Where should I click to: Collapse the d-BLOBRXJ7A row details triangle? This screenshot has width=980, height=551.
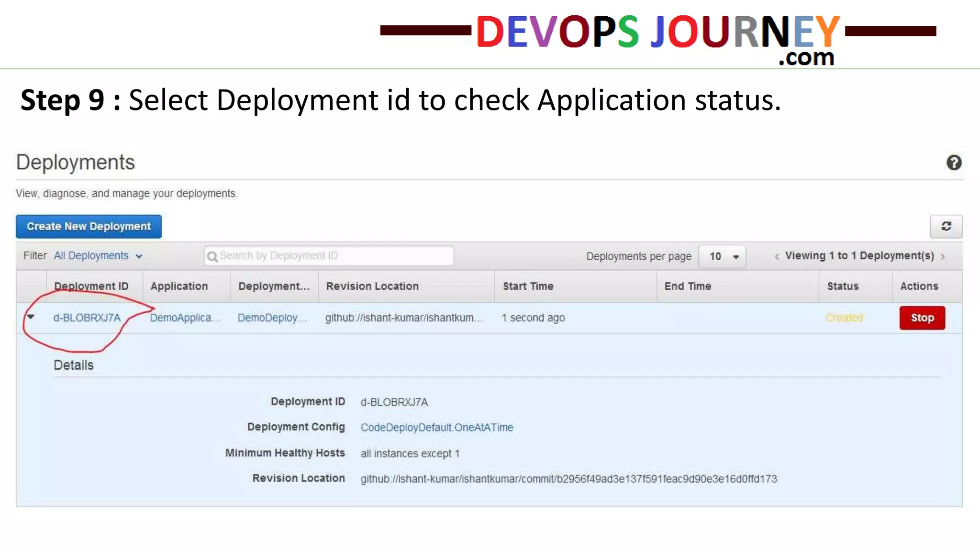31,317
